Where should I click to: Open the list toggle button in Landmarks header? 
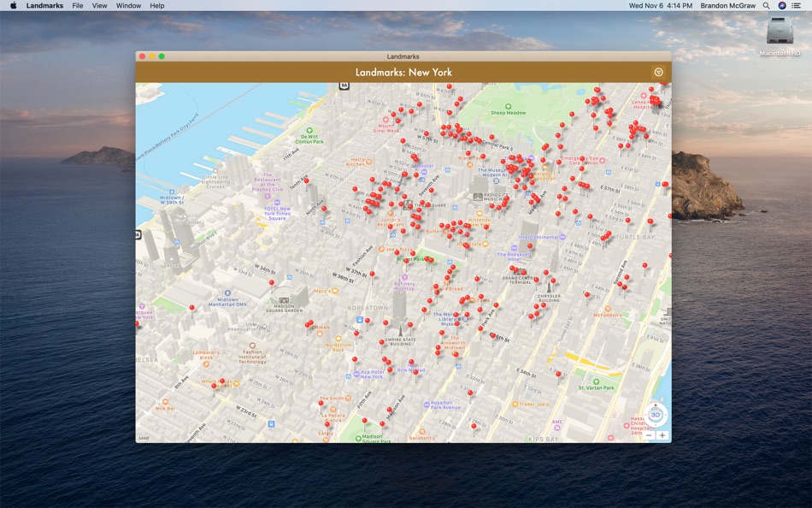click(658, 73)
